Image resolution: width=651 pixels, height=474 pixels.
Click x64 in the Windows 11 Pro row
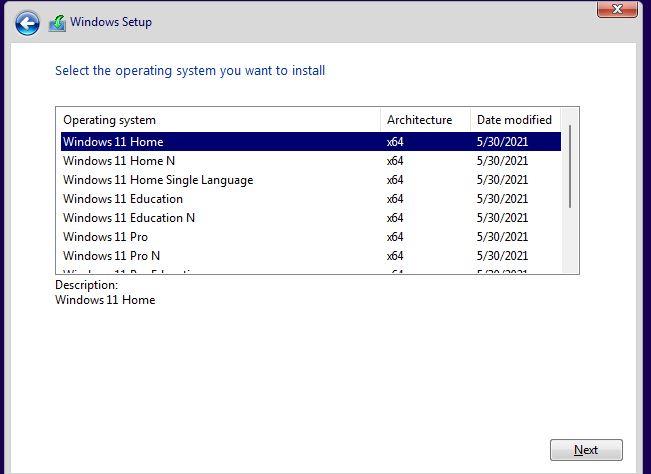coord(395,237)
